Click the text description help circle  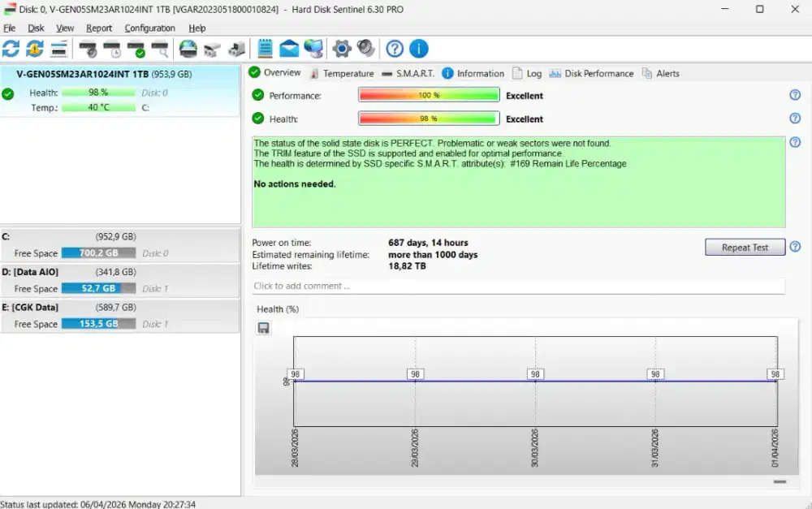pyautogui.click(x=794, y=142)
